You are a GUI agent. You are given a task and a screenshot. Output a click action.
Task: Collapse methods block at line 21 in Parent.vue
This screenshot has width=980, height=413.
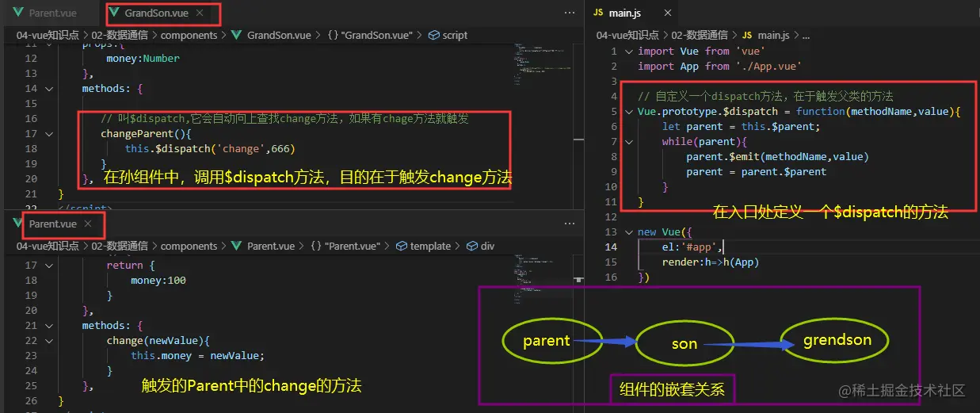coord(49,326)
